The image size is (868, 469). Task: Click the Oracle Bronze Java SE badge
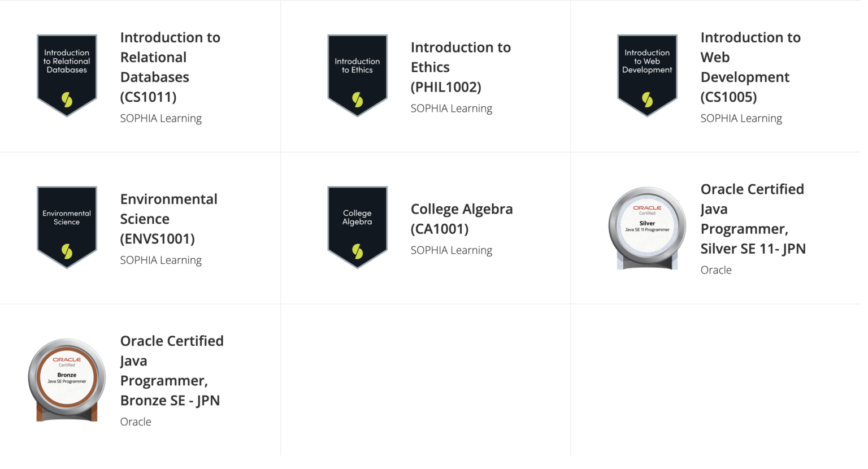click(67, 380)
